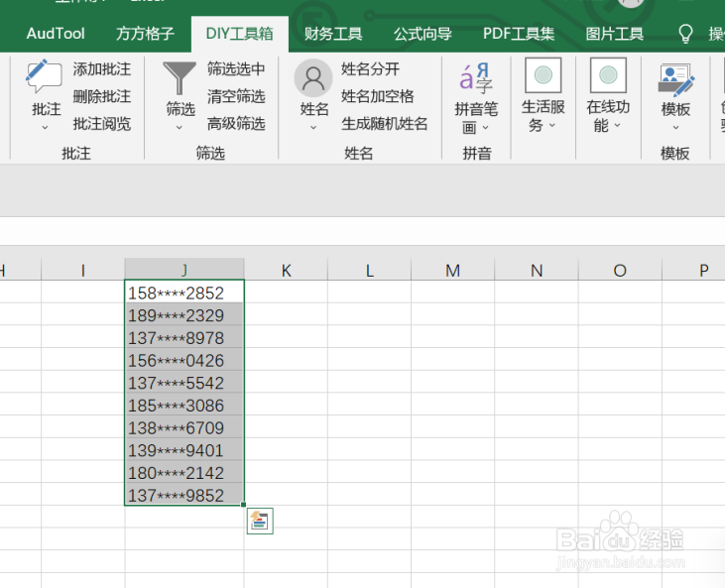725x588 pixels.
Task: Select cell containing 189****2329
Action: (x=184, y=315)
